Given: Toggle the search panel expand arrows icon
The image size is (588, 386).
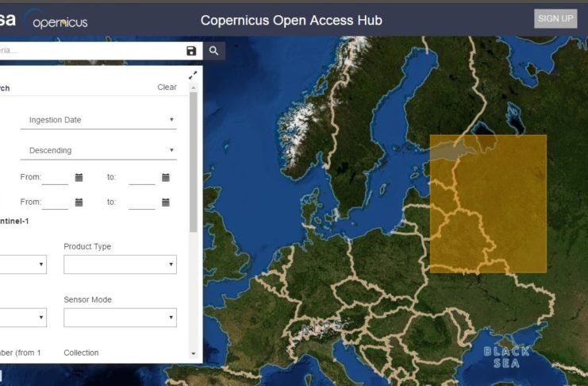Looking at the screenshot, I should (x=193, y=75).
